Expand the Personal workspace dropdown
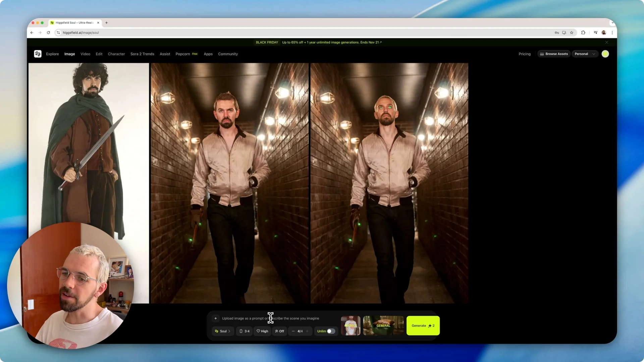644x362 pixels. click(593, 54)
